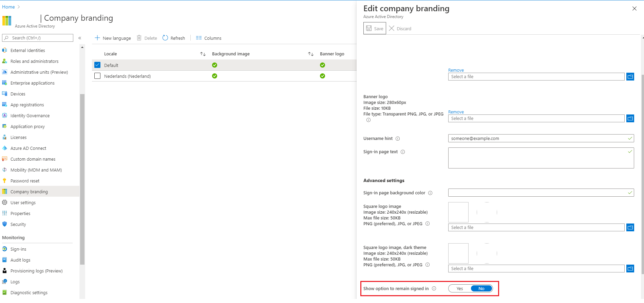Open Password reset
Screen dimensions: 644x303
(x=25, y=181)
